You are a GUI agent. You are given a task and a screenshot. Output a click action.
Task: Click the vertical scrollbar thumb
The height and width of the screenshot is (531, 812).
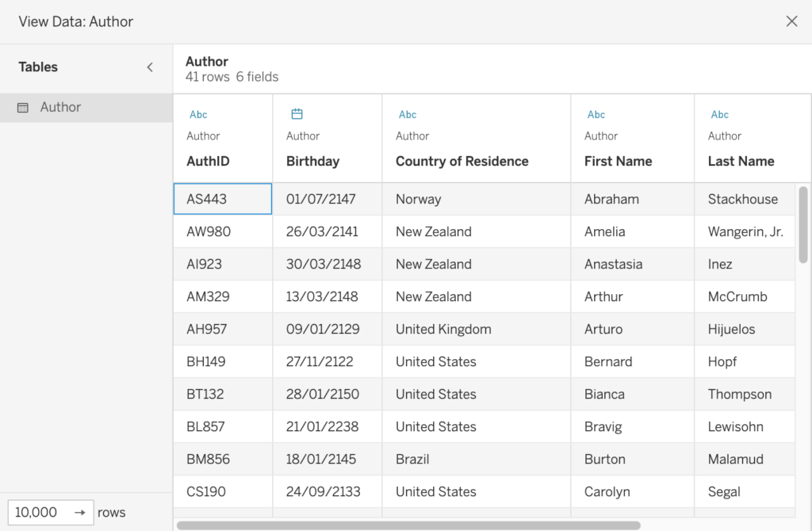(803, 224)
